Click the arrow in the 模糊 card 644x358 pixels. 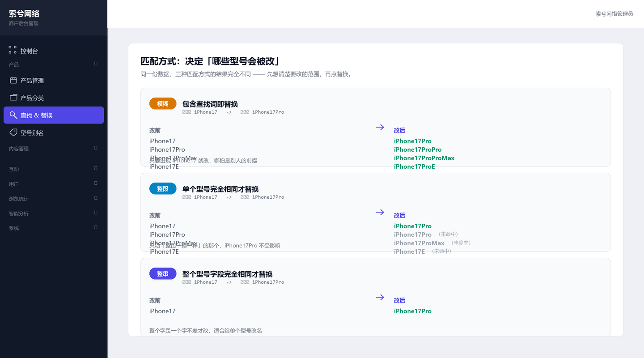pyautogui.click(x=380, y=127)
